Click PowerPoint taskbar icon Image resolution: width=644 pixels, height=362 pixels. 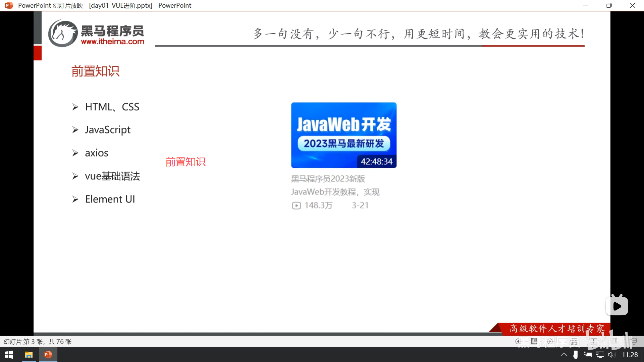pyautogui.click(x=48, y=355)
